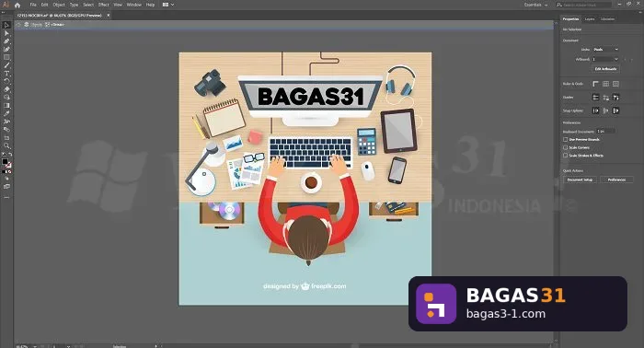
Task: Open the Window menu
Action: point(134,5)
